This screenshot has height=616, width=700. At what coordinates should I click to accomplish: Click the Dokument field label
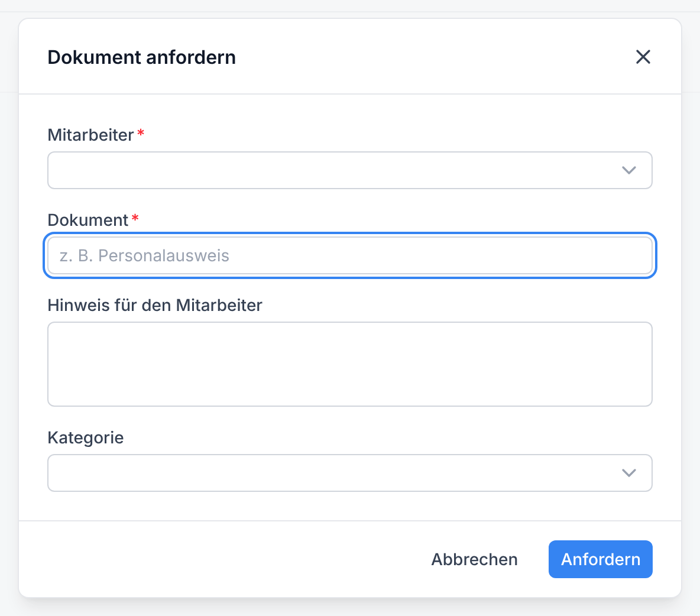click(88, 220)
